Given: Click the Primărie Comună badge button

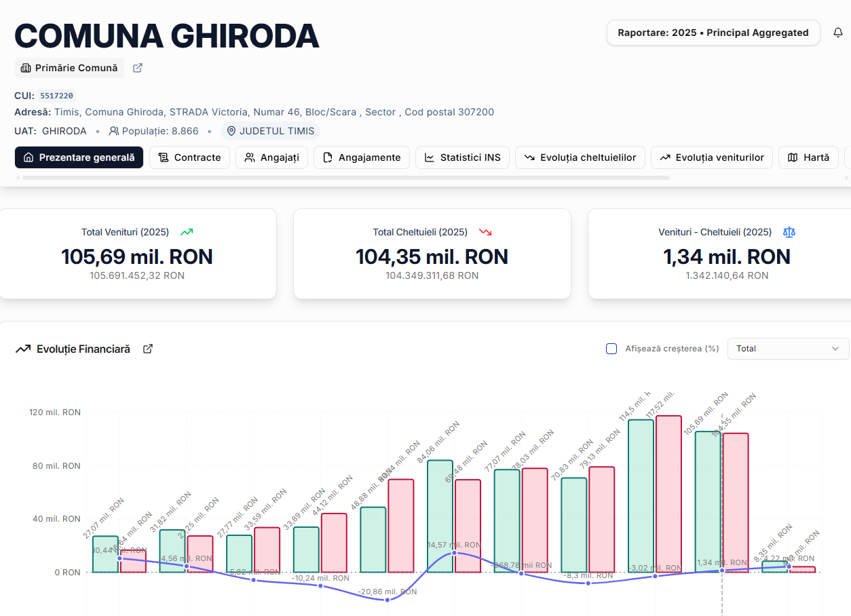Looking at the screenshot, I should pyautogui.click(x=69, y=68).
